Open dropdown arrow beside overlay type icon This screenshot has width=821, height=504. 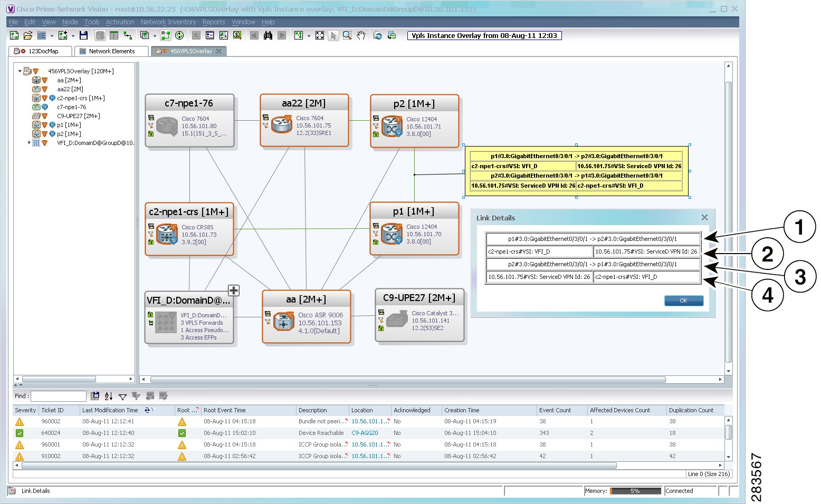tap(155, 36)
